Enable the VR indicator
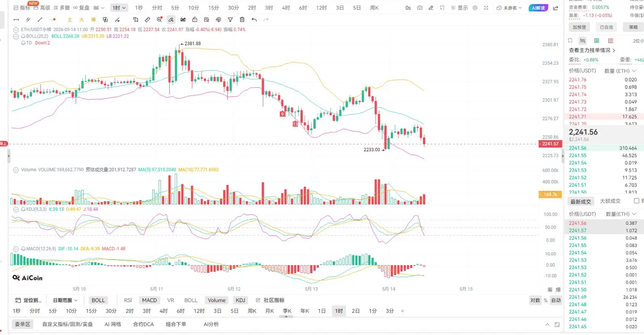Image resolution: width=644 pixels, height=335 pixels. pos(171,300)
